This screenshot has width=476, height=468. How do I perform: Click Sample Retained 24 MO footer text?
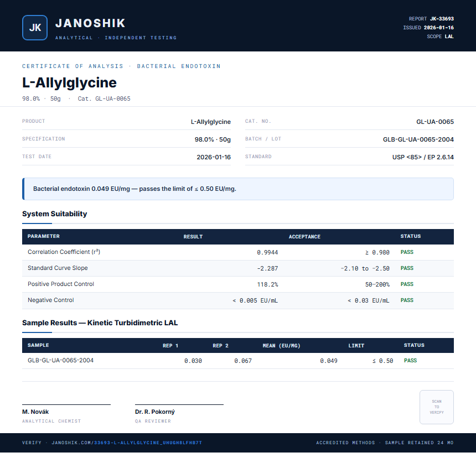click(419, 443)
